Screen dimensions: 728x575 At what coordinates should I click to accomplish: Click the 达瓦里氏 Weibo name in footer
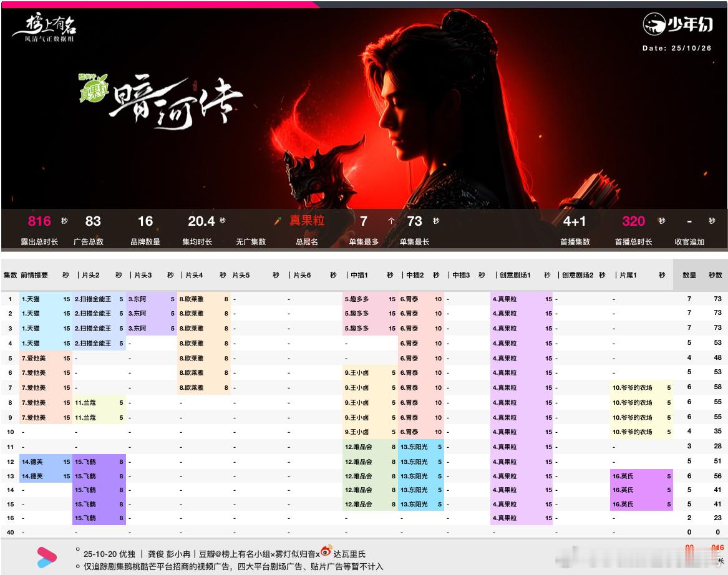pos(349,554)
